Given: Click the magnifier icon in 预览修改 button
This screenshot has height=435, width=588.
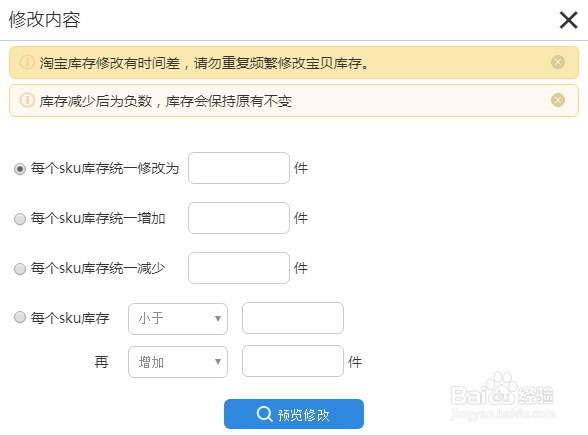Looking at the screenshot, I should pos(264,414).
